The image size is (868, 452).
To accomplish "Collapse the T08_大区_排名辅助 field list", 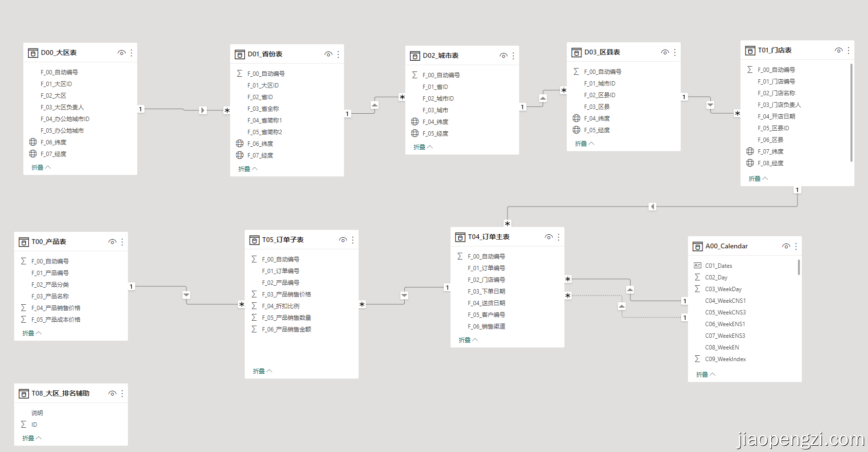I will click(x=32, y=438).
